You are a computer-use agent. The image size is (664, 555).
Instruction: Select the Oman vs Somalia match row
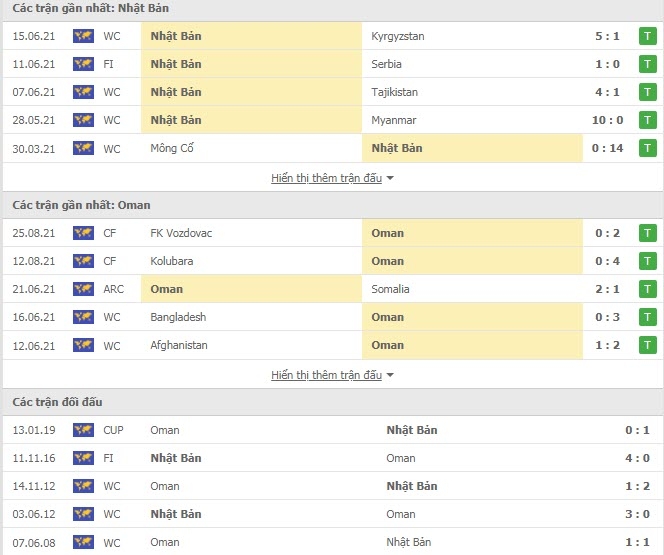(x=330, y=289)
